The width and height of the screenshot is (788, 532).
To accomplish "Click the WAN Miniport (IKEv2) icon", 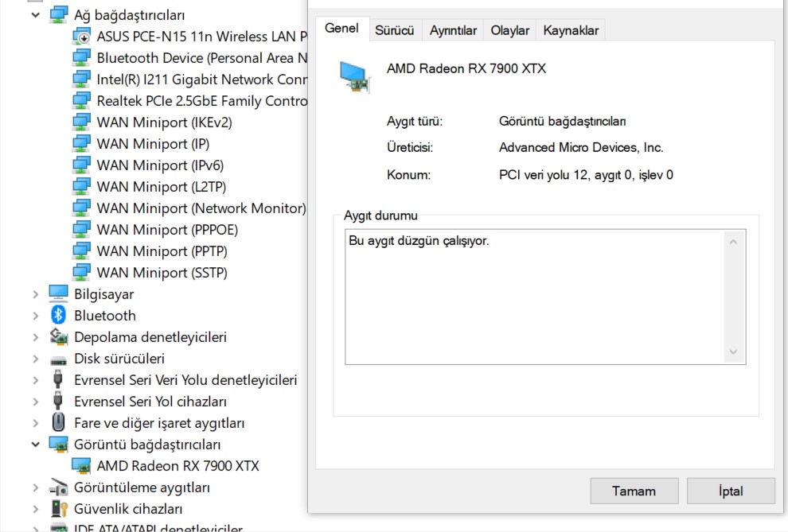I will coord(81,122).
